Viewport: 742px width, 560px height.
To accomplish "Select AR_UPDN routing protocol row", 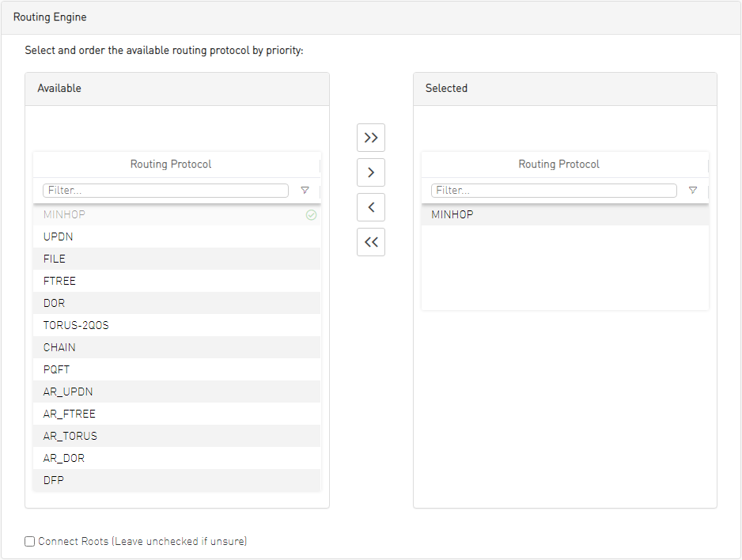I will coord(68,392).
